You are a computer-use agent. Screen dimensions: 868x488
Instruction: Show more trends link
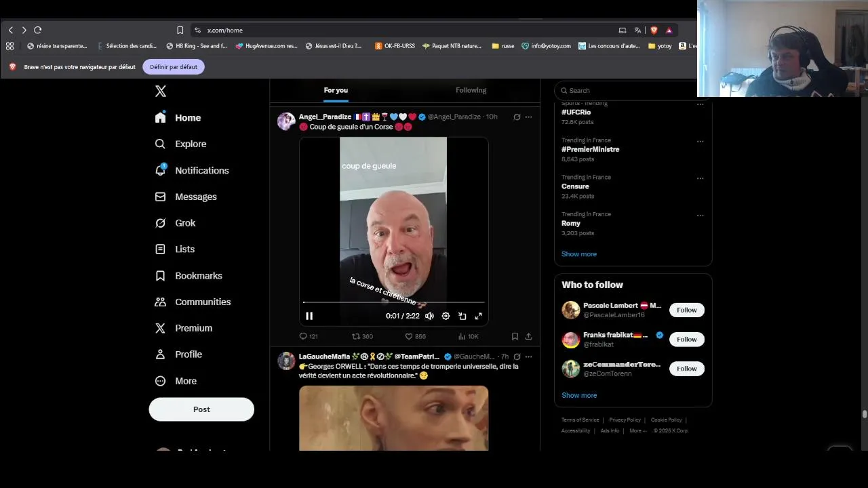pyautogui.click(x=579, y=254)
